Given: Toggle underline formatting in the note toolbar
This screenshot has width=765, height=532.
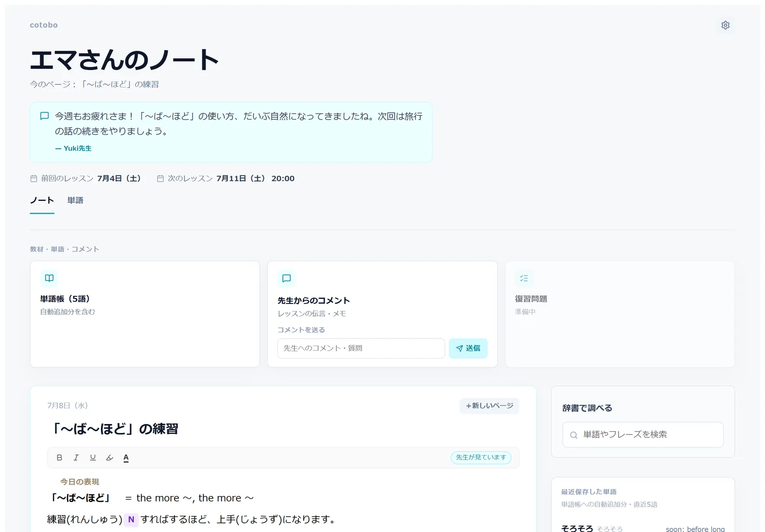Looking at the screenshot, I should pos(93,458).
